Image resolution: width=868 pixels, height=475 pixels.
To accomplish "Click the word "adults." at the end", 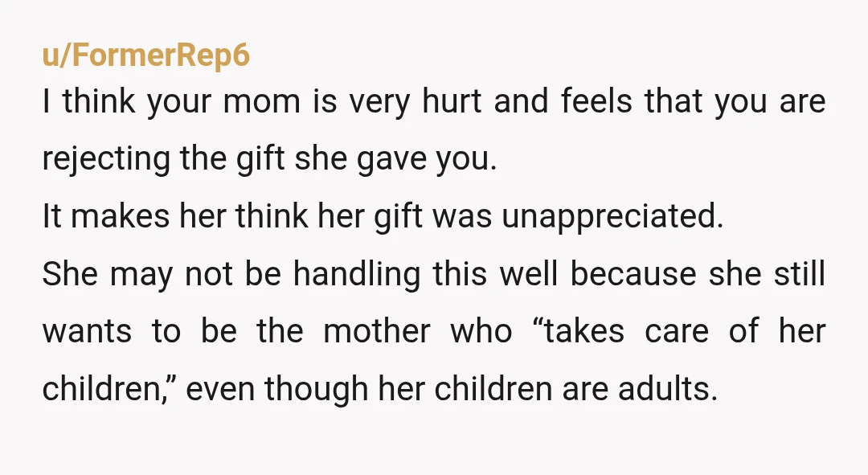I will pos(668,388).
